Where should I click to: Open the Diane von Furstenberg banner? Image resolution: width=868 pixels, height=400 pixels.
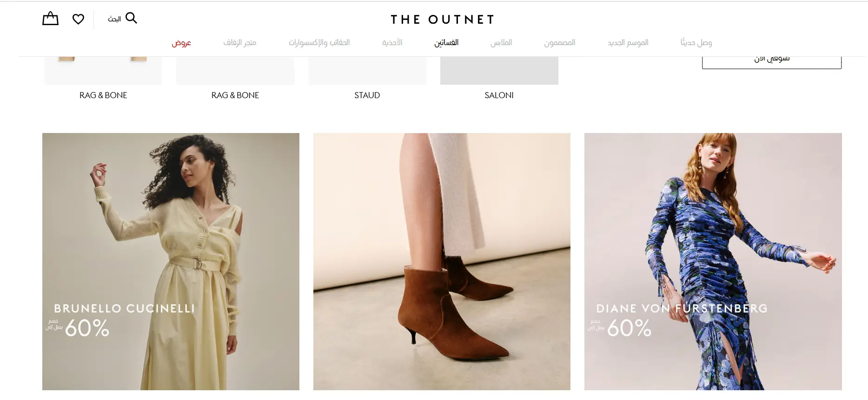713,261
